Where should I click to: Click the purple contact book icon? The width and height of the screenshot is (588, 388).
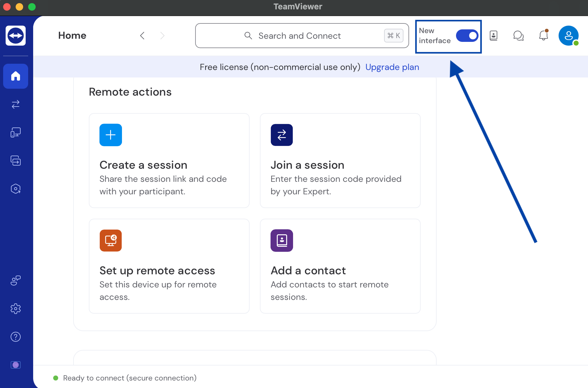(x=282, y=241)
